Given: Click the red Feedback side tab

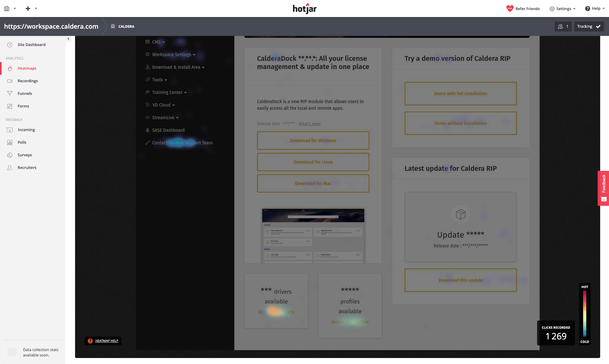Looking at the screenshot, I should 603,188.
